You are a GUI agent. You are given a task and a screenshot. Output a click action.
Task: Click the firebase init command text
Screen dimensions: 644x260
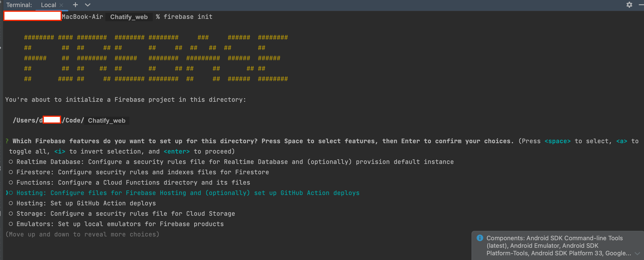188,17
